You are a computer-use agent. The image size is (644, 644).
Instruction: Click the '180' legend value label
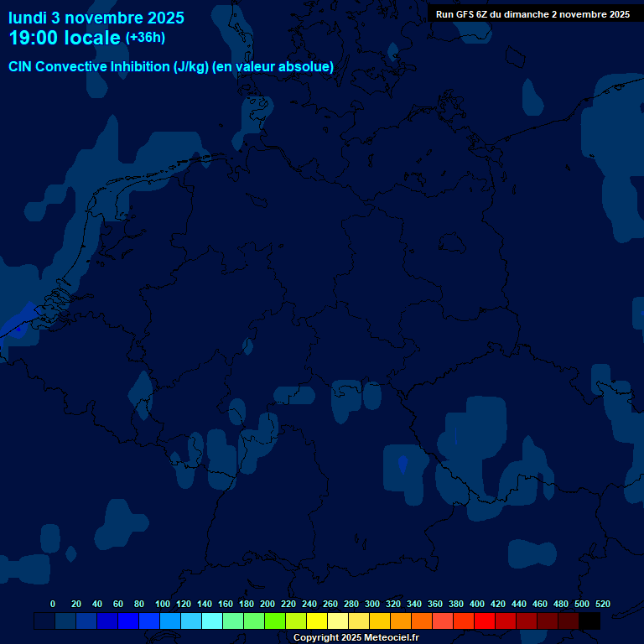247,604
